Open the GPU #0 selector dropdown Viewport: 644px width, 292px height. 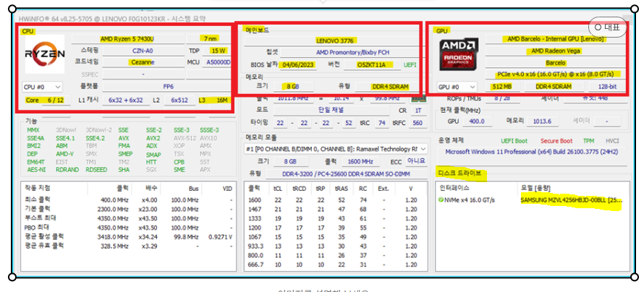pyautogui.click(x=457, y=87)
